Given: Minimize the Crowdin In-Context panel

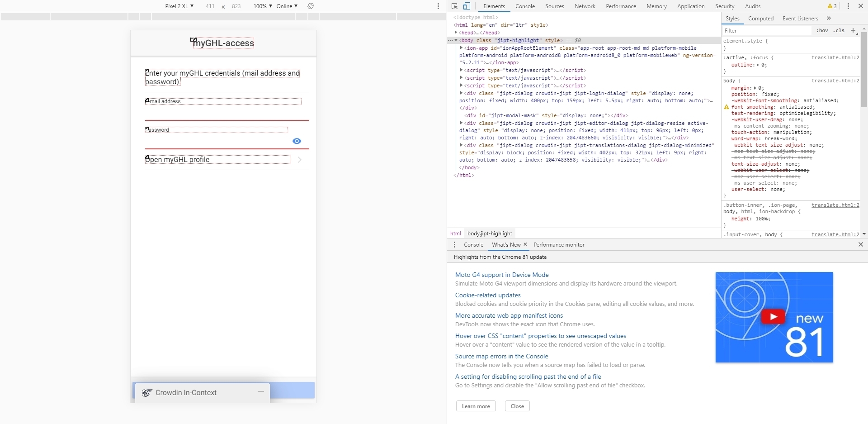Looking at the screenshot, I should [261, 391].
